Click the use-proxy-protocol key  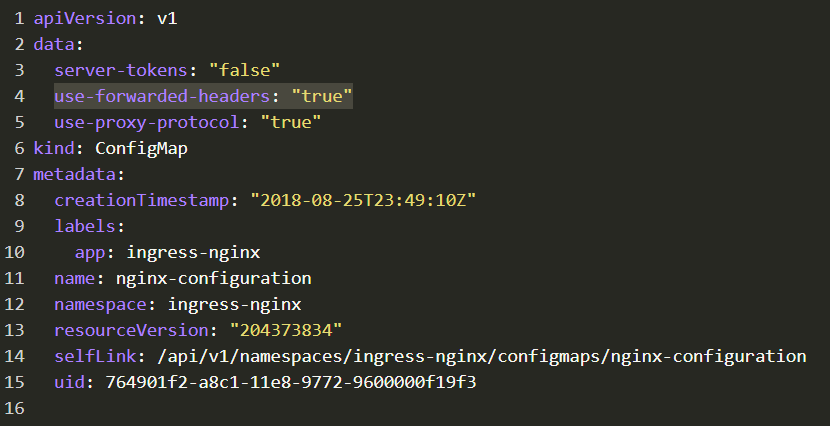point(147,122)
